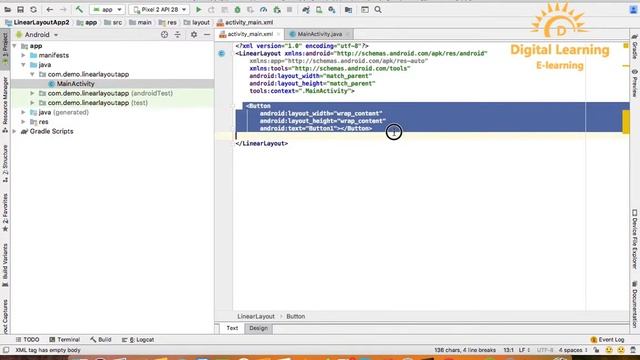Open the 6: Logcat tool tab
The height and width of the screenshot is (360, 640).
138,340
